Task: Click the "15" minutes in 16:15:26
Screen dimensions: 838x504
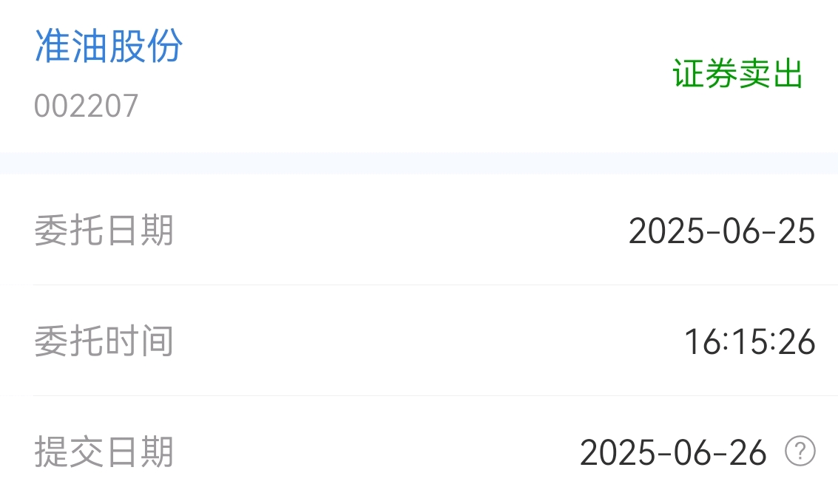Action: click(x=750, y=342)
